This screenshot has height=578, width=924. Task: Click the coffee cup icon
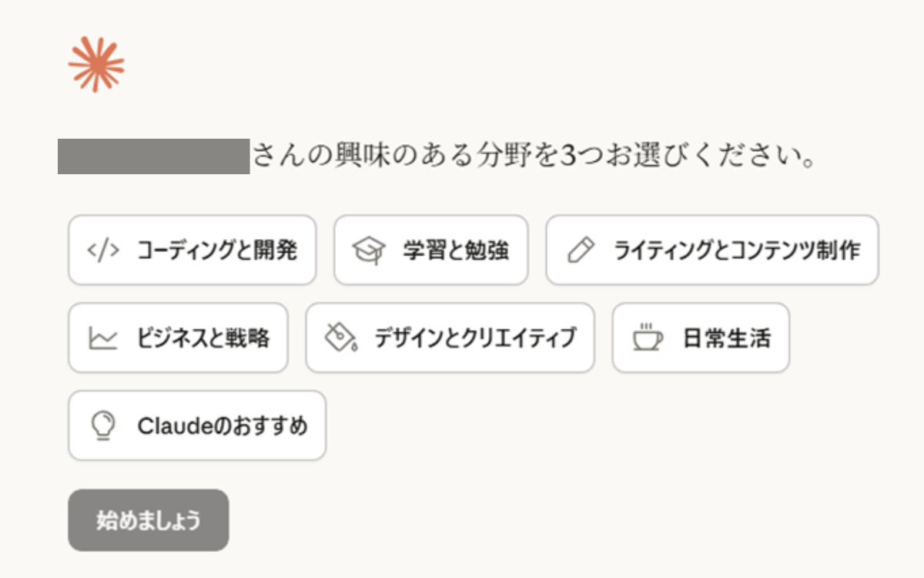[647, 338]
